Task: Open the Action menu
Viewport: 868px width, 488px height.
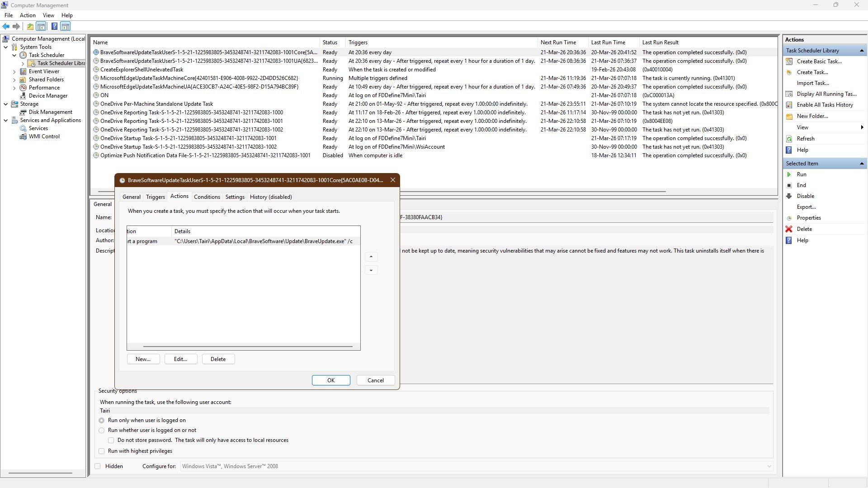Action: tap(28, 15)
